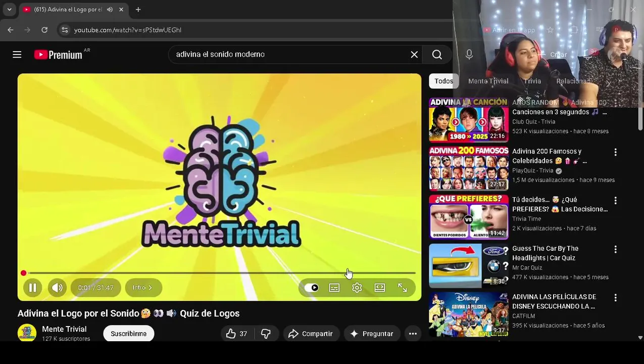This screenshot has width=644, height=364.
Task: Open Adivina 200 Famosos thumbnail
Action: click(469, 168)
